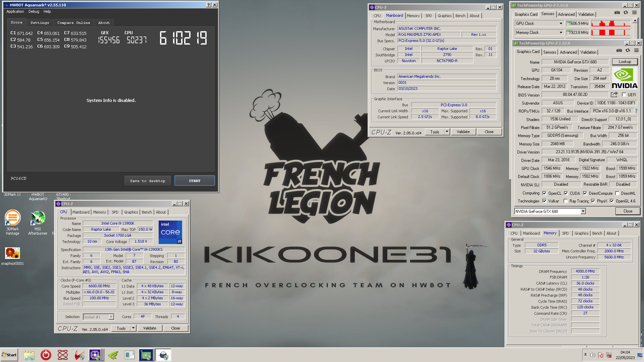Toggle the PhysX checkbox

593,201
